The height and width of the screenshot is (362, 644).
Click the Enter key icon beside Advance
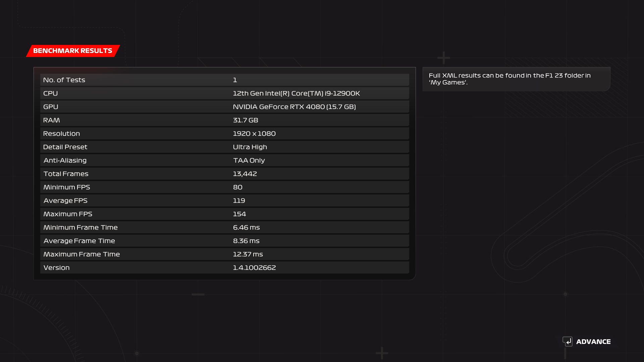point(568,342)
